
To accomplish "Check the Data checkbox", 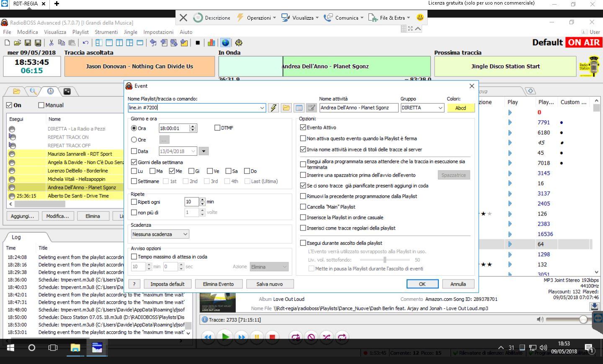I will pyautogui.click(x=134, y=151).
